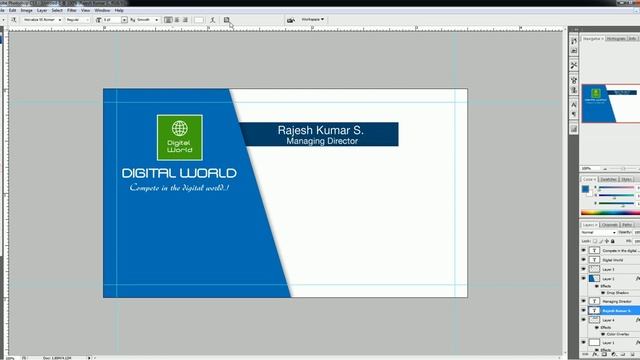This screenshot has height=360, width=640.
Task: Click the font size icon in options bar
Action: [98, 20]
